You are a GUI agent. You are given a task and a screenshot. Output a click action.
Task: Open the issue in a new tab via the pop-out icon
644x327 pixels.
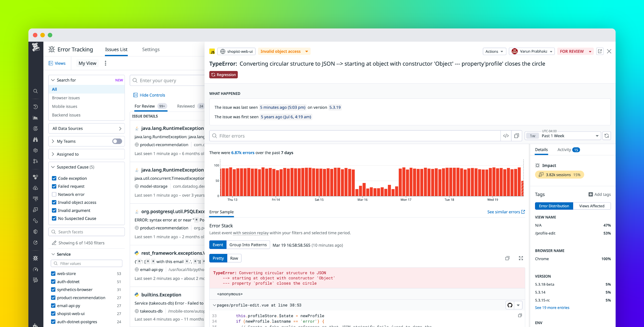(x=600, y=51)
